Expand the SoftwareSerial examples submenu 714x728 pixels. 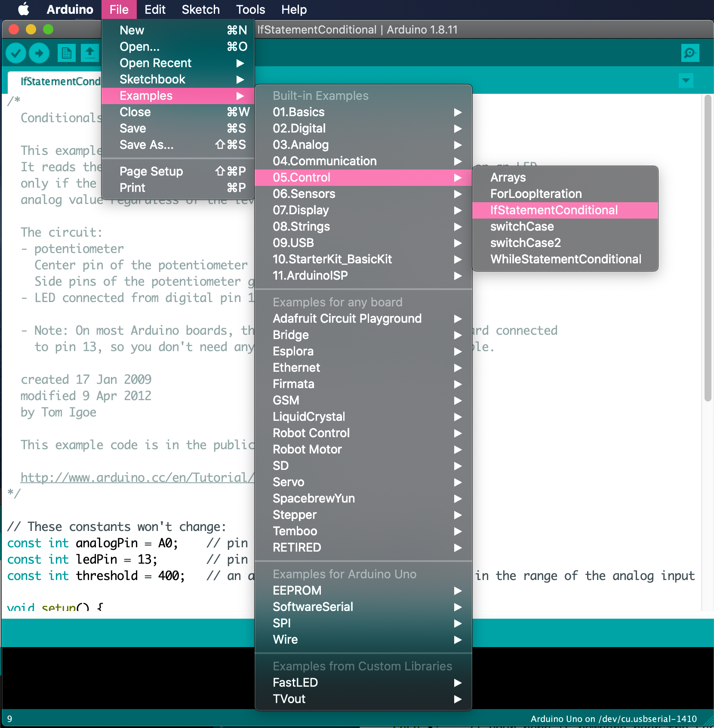coord(363,607)
